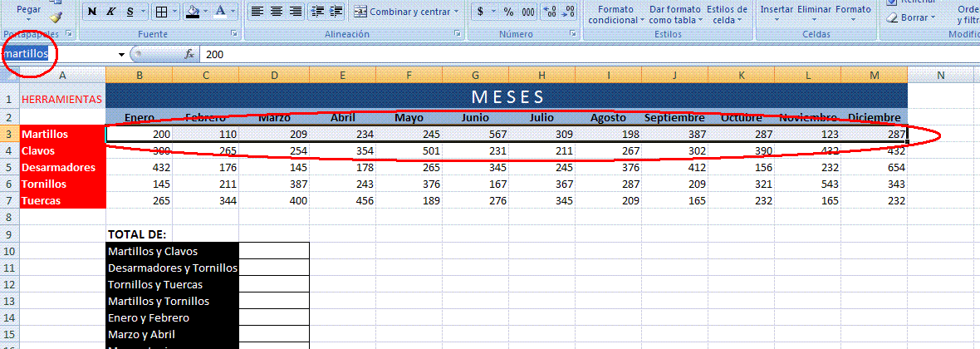The image size is (980, 349).
Task: Center text horizontally in the cell
Action: coord(276,12)
